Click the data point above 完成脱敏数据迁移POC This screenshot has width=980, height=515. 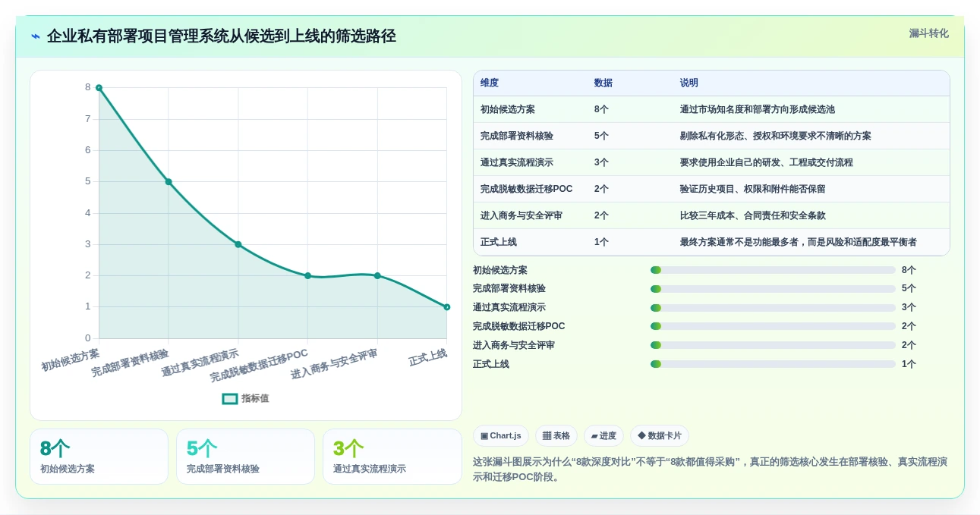[307, 276]
